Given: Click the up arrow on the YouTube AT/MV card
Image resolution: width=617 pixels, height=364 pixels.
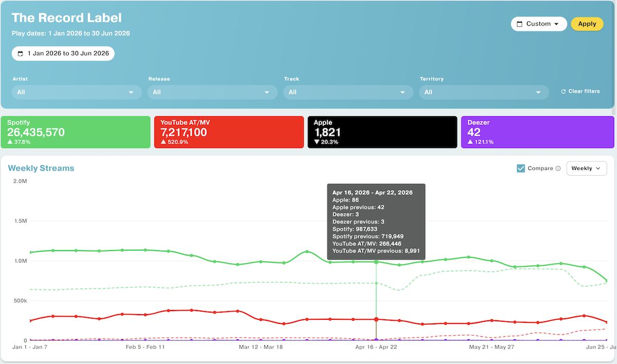Looking at the screenshot, I should (163, 142).
